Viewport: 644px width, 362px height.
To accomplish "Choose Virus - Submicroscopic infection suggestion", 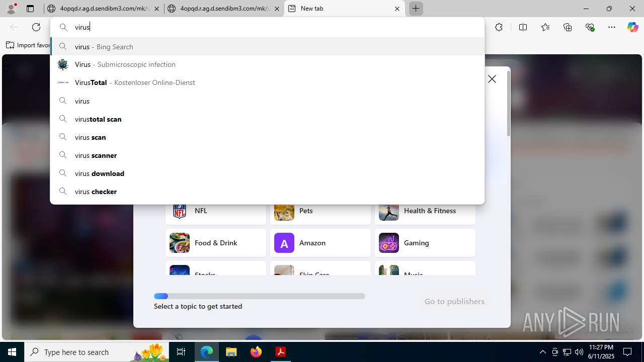I will tap(267, 64).
